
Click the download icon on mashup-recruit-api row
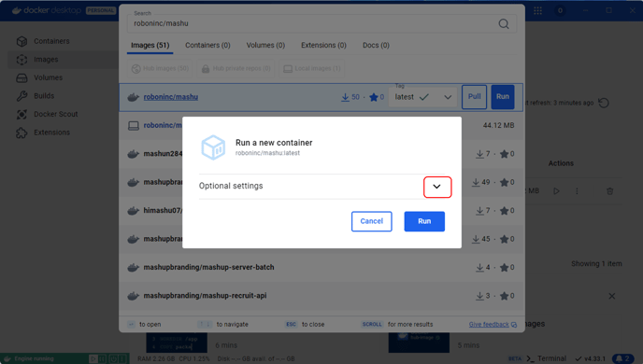pos(479,296)
